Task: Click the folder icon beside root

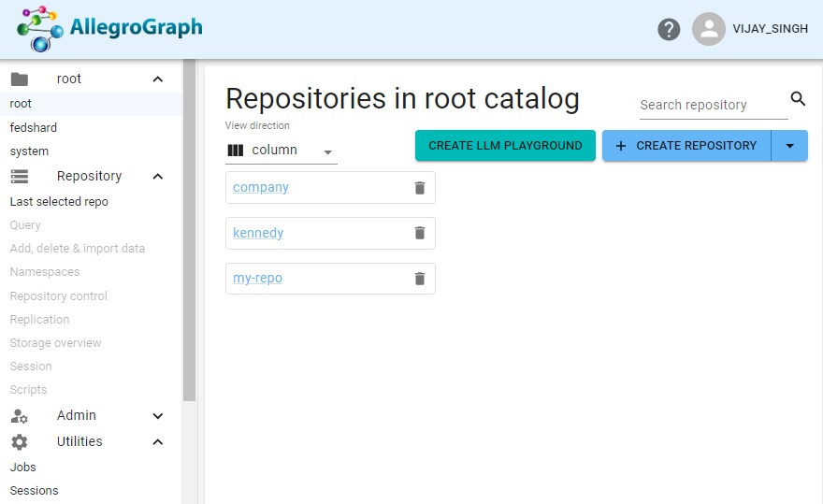Action: click(20, 79)
